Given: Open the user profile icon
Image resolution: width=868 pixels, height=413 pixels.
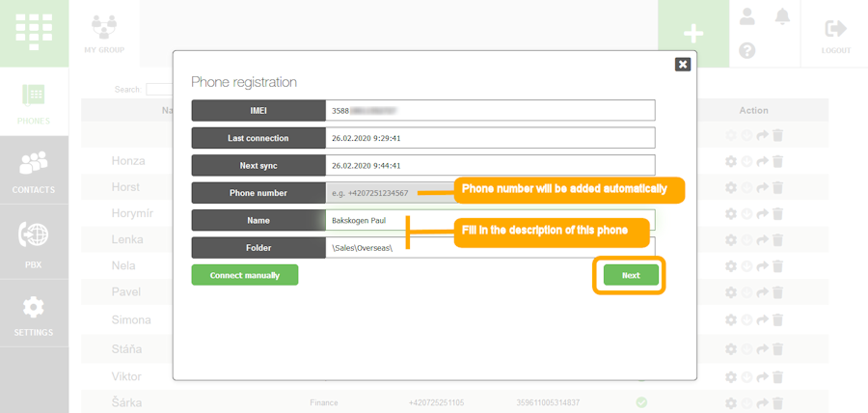Looking at the screenshot, I should click(x=747, y=16).
